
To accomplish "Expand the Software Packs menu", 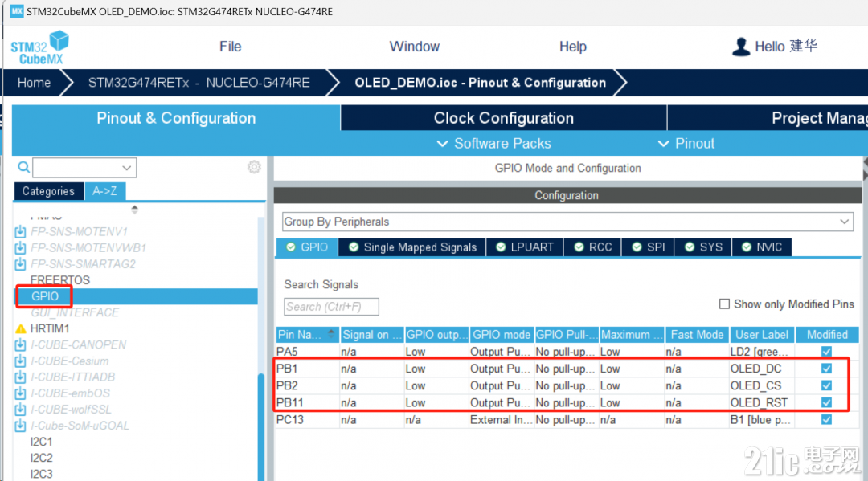I will point(493,144).
